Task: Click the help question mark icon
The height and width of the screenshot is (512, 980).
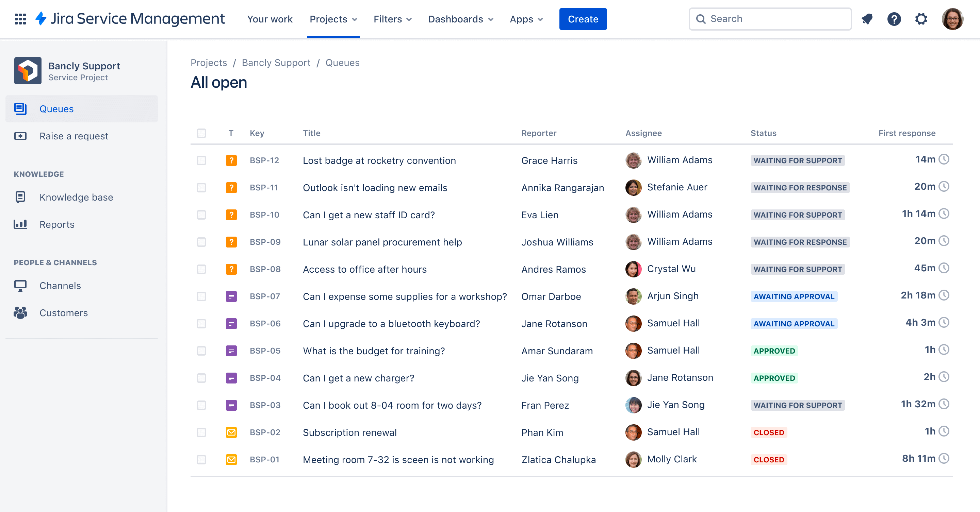Action: click(x=895, y=19)
